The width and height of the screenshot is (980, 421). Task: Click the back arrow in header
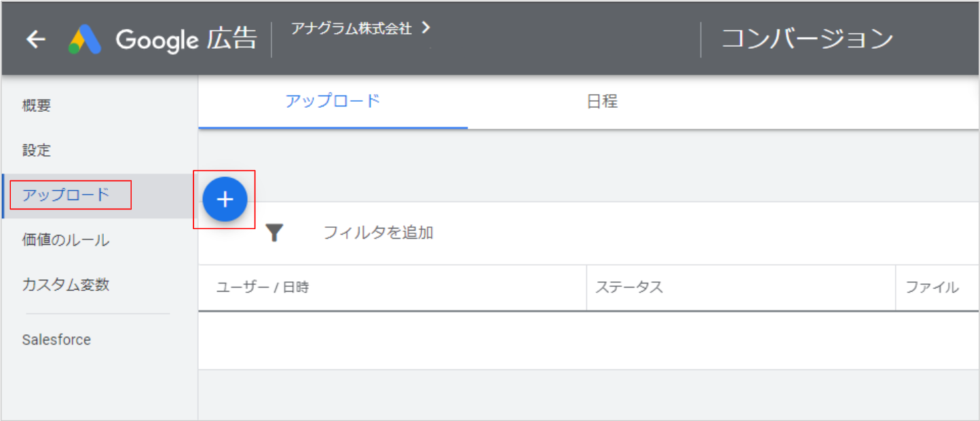pos(35,40)
